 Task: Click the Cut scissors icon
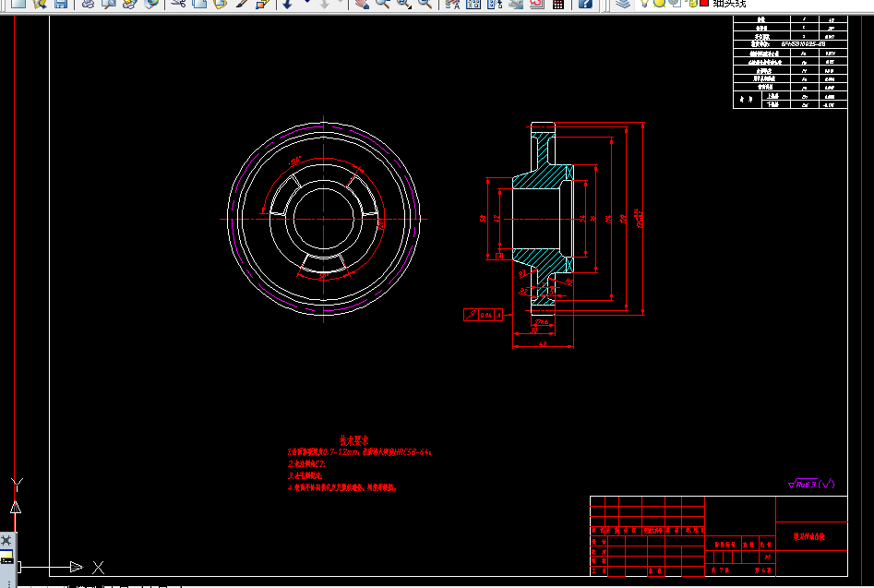coord(178,4)
